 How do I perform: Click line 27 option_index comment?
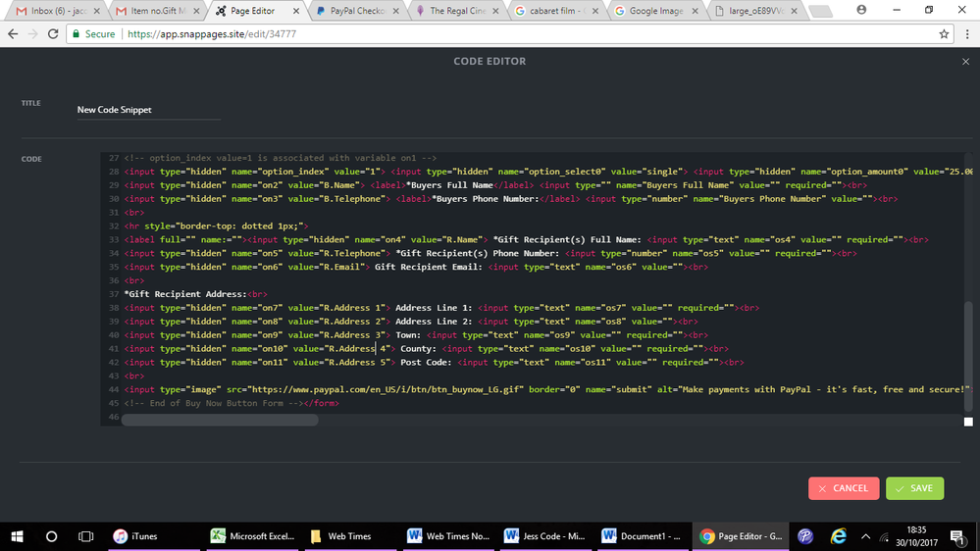[x=280, y=158]
